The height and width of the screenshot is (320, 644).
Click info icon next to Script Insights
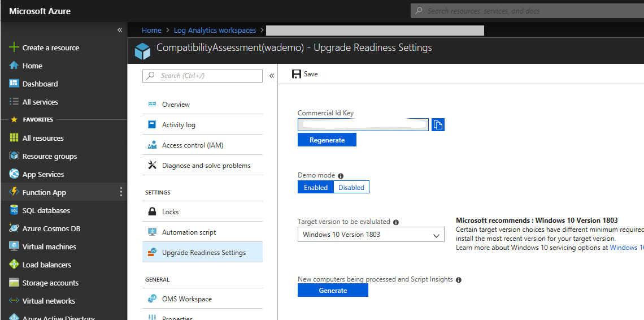pyautogui.click(x=459, y=280)
